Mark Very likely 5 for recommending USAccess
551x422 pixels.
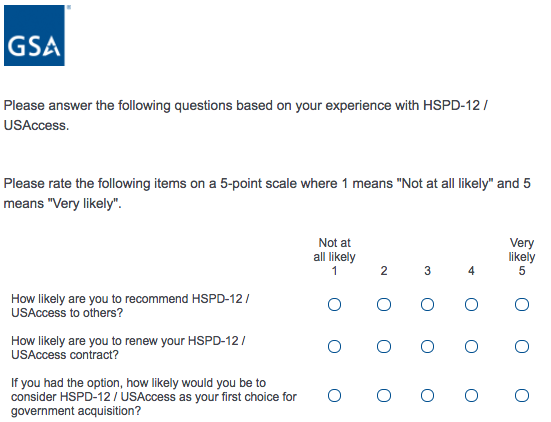coord(522,304)
